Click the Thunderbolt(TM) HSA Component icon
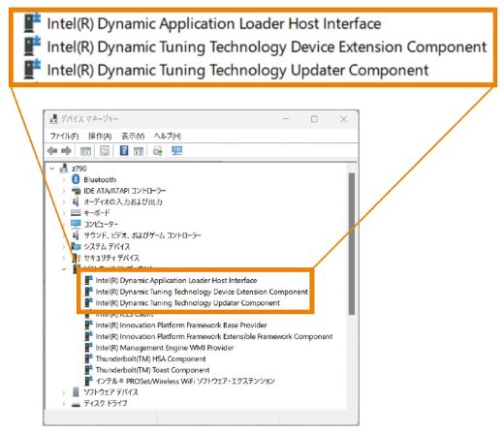The image size is (504, 434). (x=88, y=358)
